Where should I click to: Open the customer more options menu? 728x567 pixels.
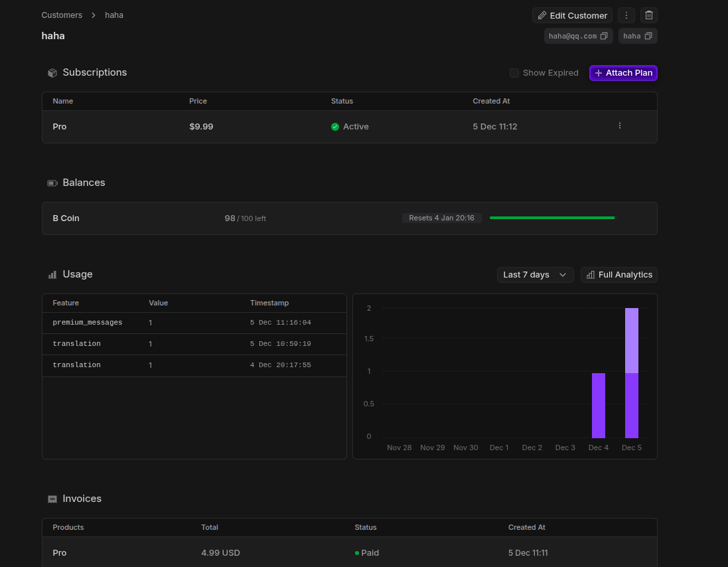pyautogui.click(x=626, y=15)
